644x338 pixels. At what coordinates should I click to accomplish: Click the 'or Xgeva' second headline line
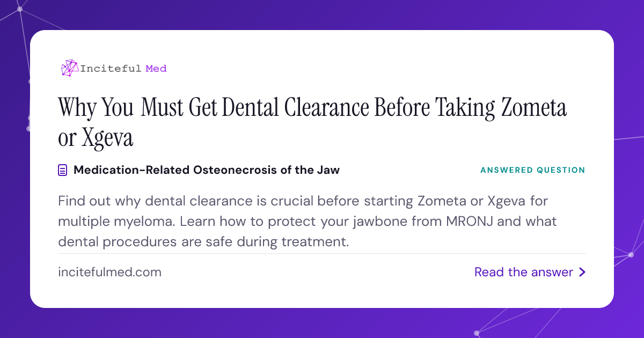point(96,138)
